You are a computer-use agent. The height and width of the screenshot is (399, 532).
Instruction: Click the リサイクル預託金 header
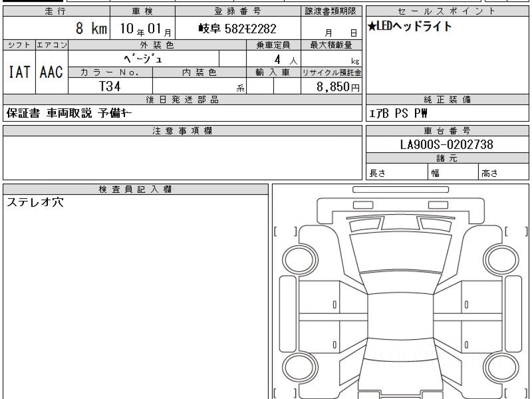pyautogui.click(x=331, y=72)
